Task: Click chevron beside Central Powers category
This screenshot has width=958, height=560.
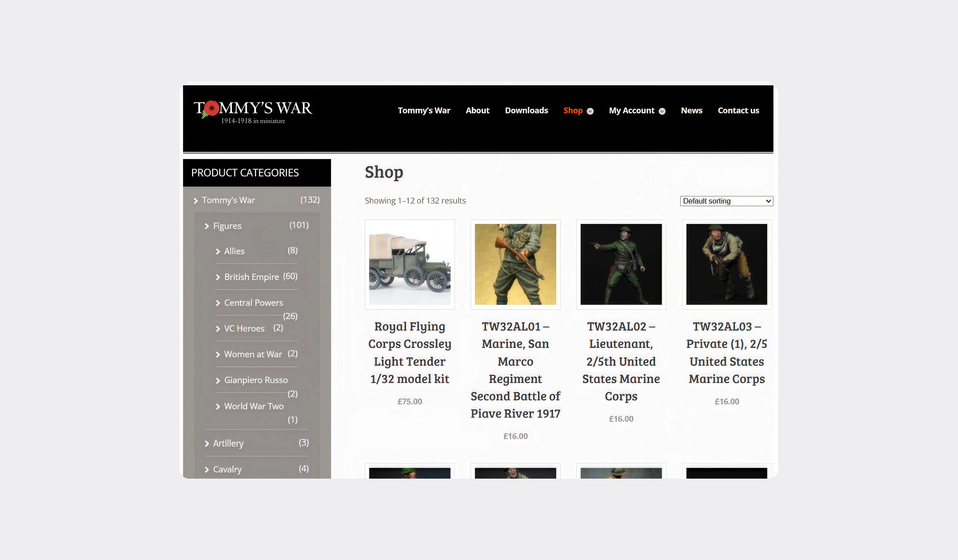Action: [x=218, y=303]
